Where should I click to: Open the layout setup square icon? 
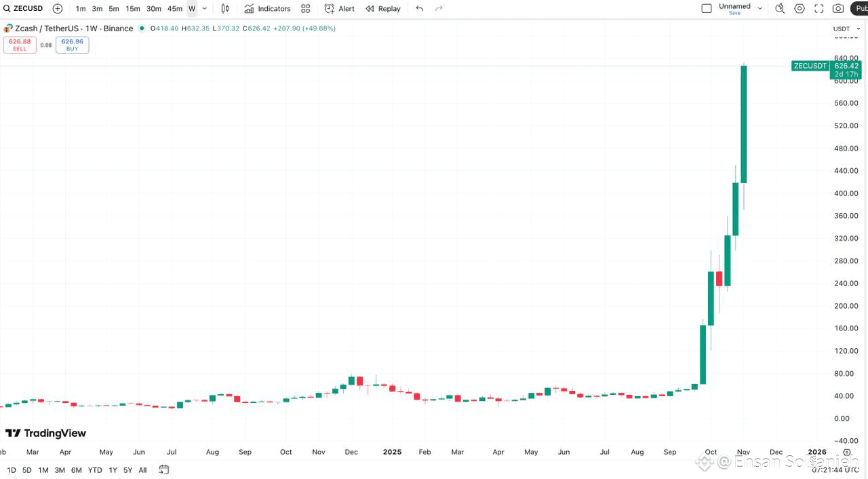click(x=707, y=8)
